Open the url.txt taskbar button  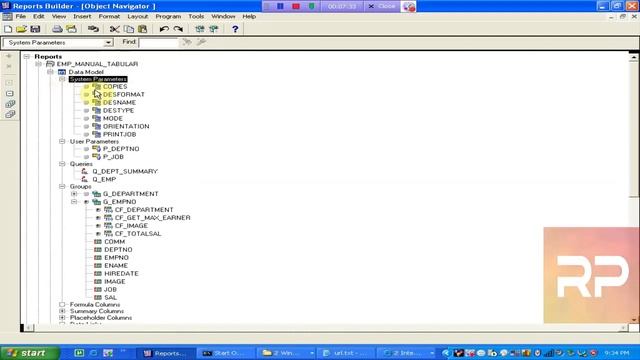(346, 353)
